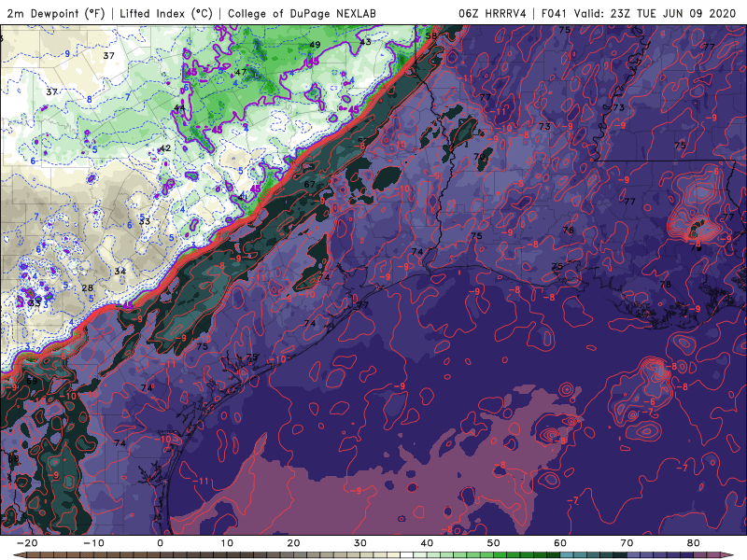Click the right arrow end of color bar
Image resolution: width=747 pixels, height=560 pixels.
727,555
